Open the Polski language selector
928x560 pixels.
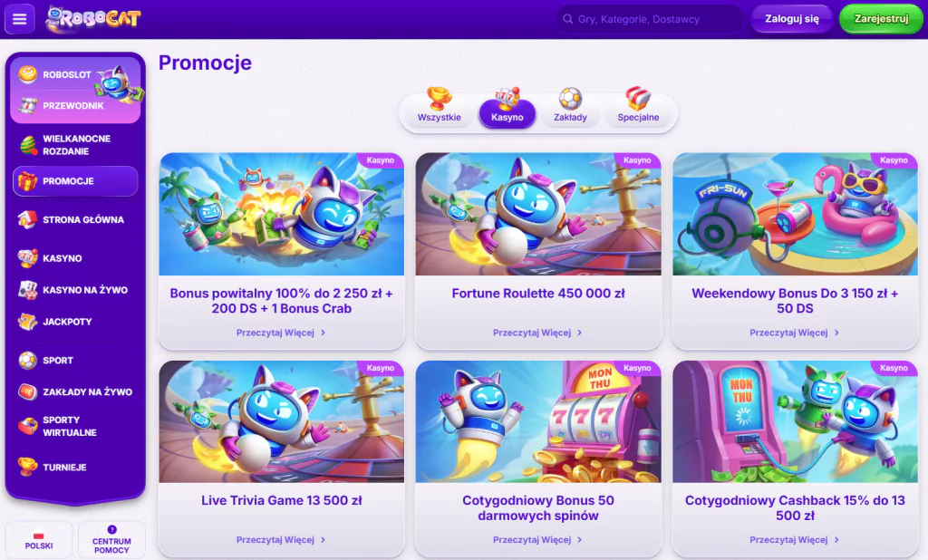pos(39,539)
